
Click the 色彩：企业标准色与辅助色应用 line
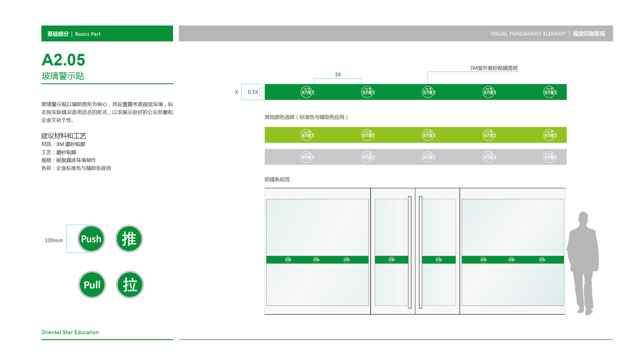point(76,168)
